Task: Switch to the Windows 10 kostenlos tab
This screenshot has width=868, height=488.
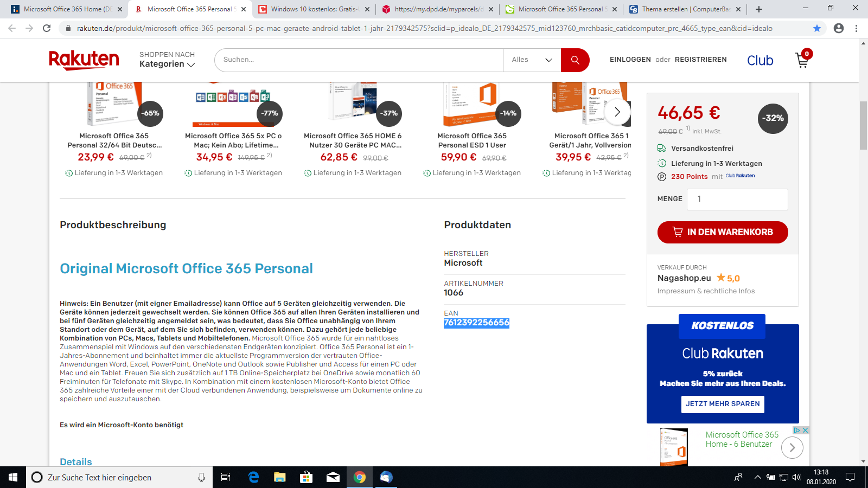Action: coord(314,9)
